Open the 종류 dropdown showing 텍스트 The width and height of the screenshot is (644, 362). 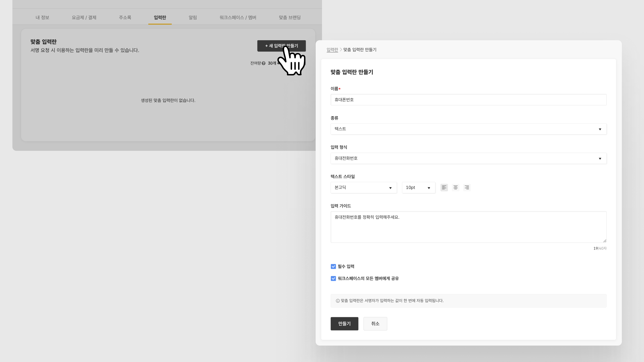pos(468,129)
